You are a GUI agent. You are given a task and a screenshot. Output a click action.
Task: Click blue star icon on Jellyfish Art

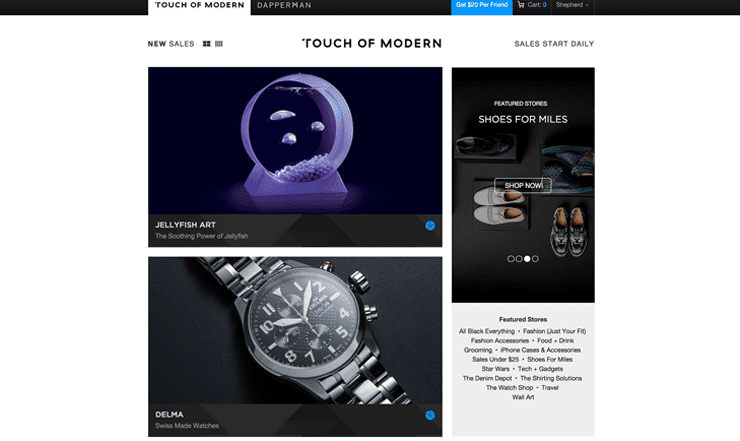(430, 226)
